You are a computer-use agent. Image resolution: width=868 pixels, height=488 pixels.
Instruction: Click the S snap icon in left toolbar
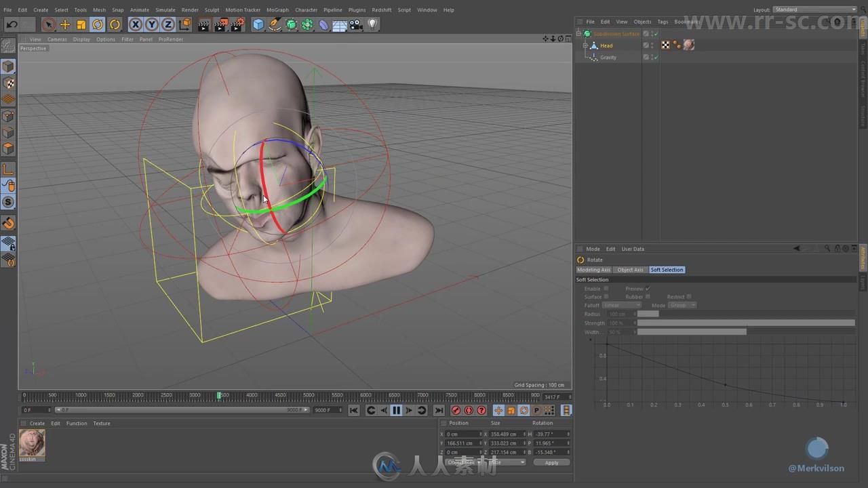coord(8,202)
